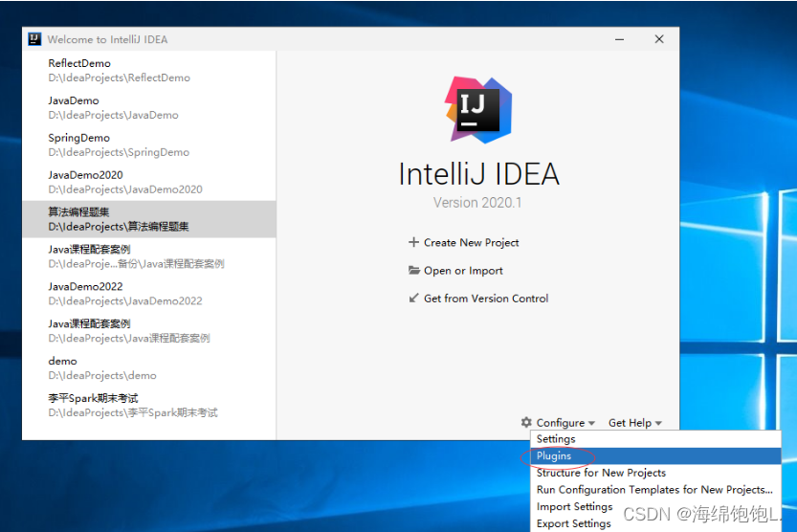This screenshot has width=797, height=532.
Task: Click the folder icon beside Open or Import
Action: [413, 271]
